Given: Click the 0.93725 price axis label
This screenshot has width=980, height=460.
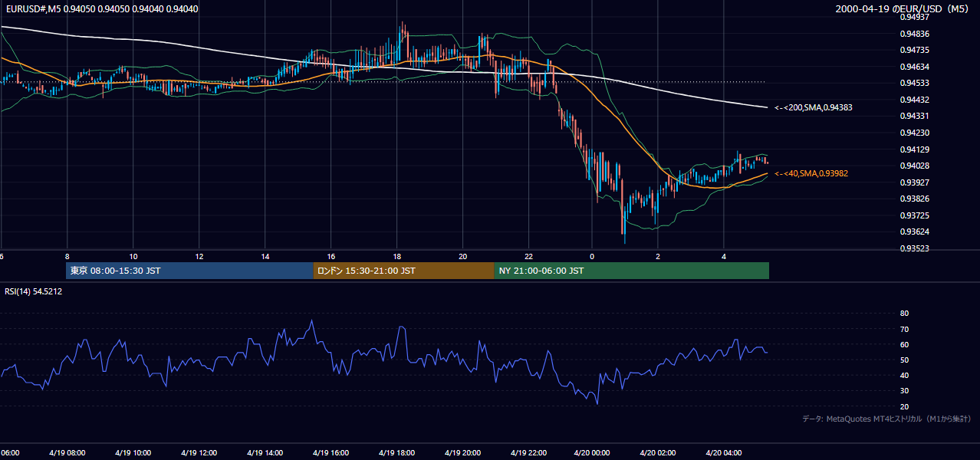Looking at the screenshot, I should pos(914,215).
